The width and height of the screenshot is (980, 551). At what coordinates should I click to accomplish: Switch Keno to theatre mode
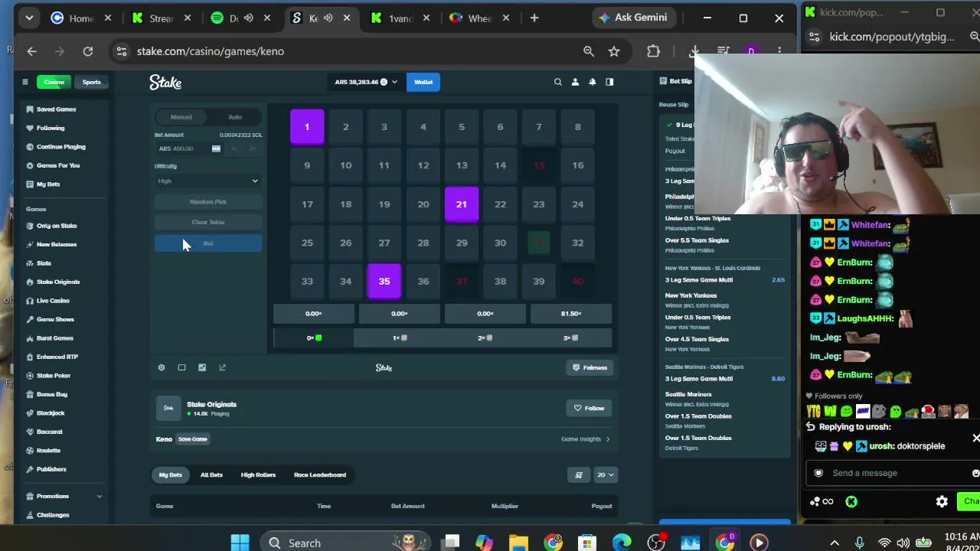pos(181,367)
